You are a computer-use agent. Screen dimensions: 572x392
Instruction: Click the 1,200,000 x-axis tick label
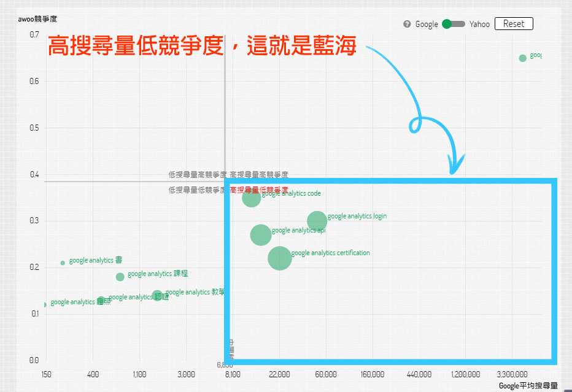[x=465, y=374]
